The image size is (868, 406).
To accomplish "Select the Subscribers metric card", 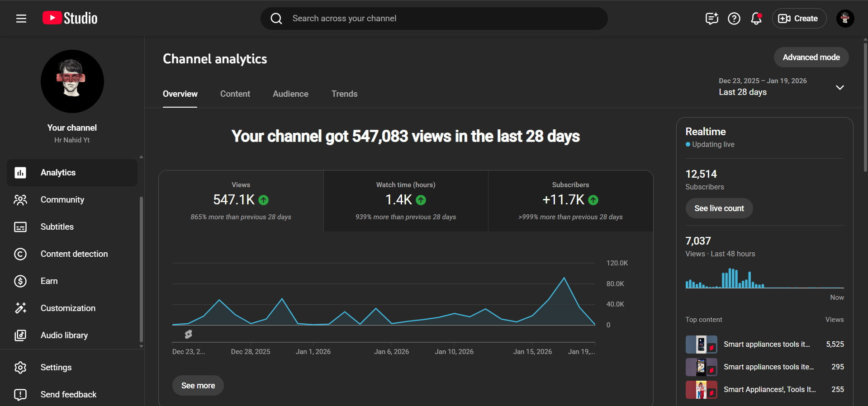I will (x=570, y=201).
